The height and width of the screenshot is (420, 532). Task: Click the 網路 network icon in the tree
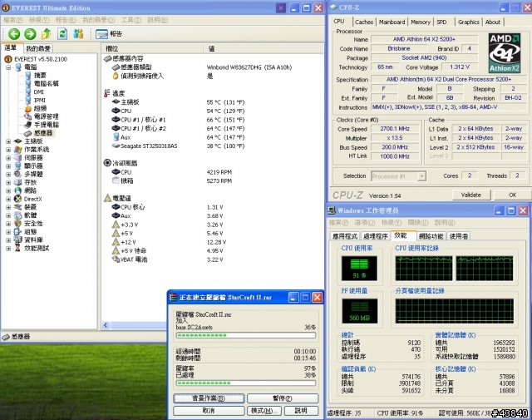(18, 190)
